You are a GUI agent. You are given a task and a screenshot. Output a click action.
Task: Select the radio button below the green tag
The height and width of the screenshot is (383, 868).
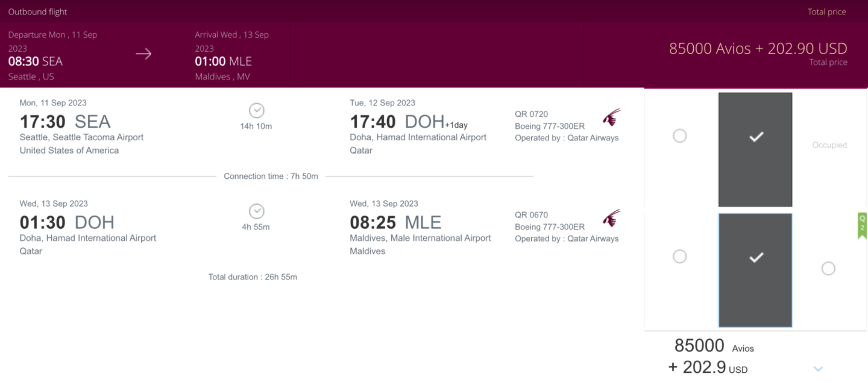[x=828, y=269]
